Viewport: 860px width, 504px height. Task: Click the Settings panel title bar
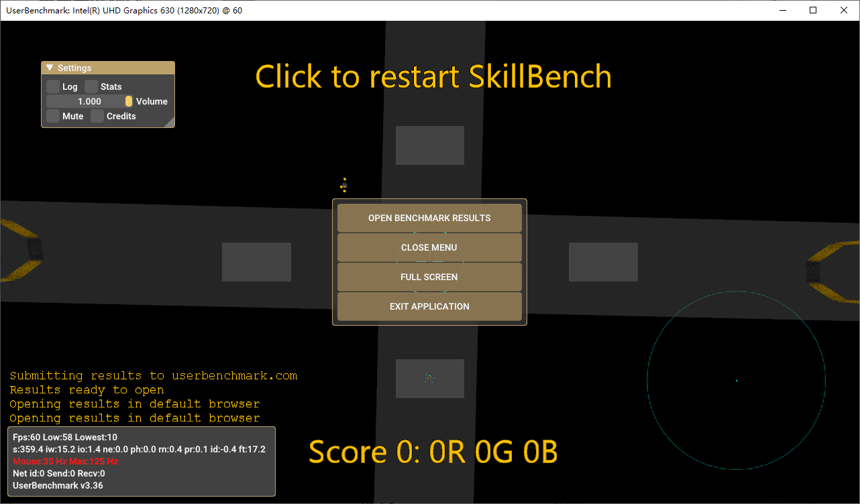108,68
